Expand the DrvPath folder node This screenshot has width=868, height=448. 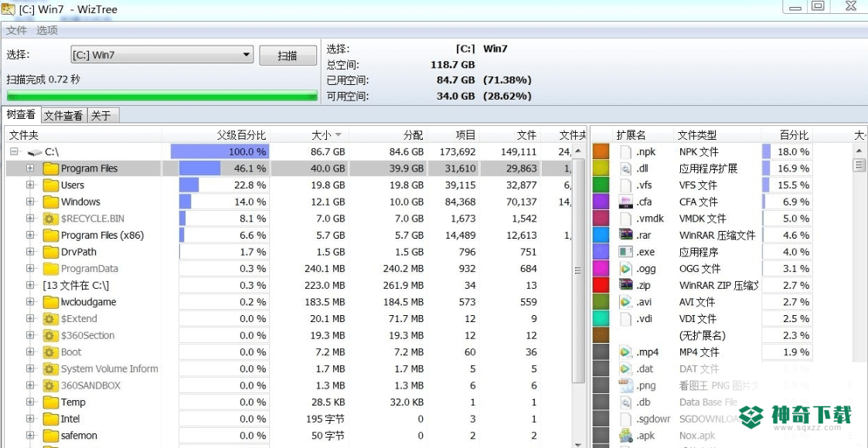pos(30,252)
